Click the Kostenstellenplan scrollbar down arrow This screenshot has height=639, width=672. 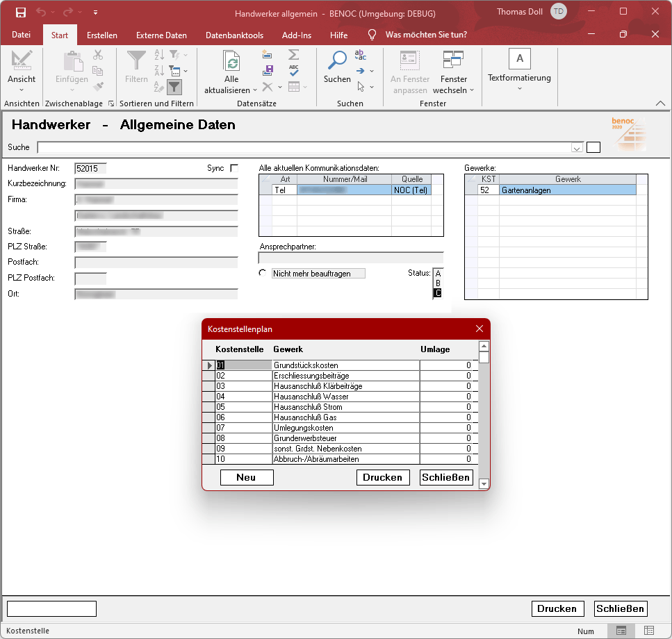tap(484, 483)
